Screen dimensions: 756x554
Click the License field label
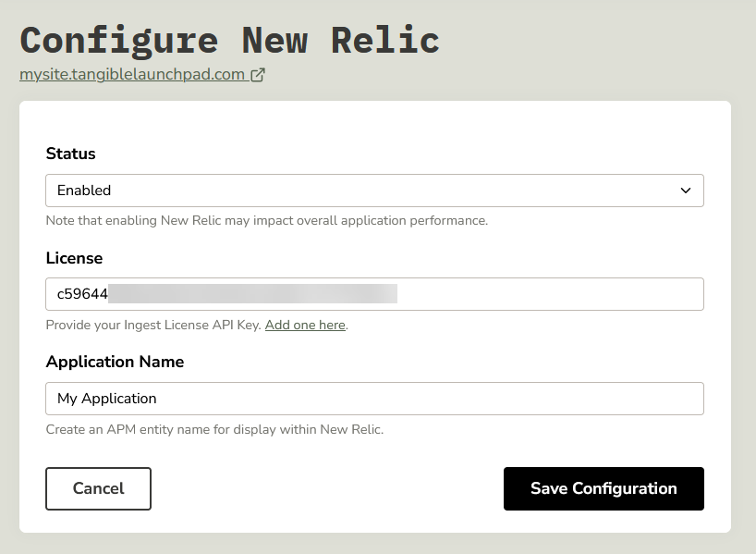point(74,258)
